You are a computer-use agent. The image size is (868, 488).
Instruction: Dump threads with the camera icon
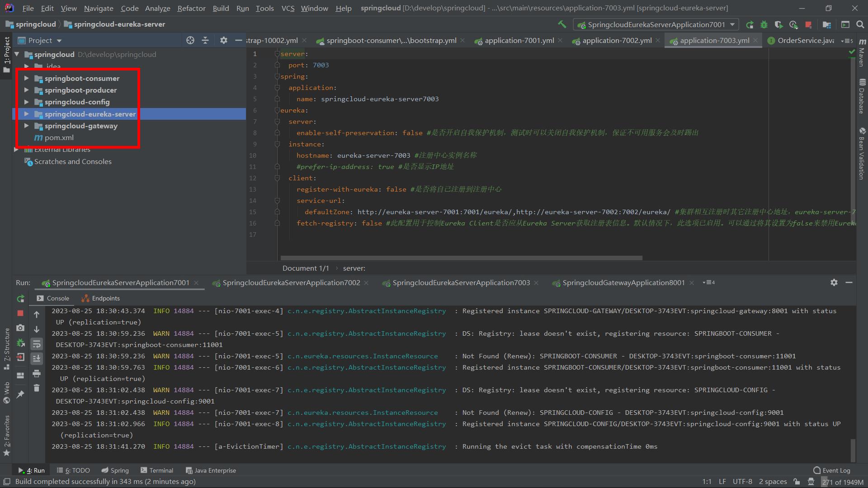pos(20,328)
